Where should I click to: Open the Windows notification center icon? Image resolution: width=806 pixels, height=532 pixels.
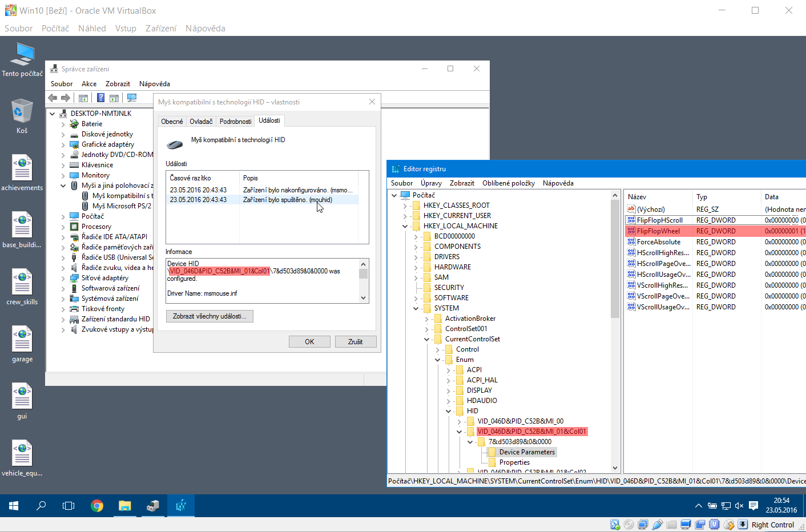(x=753, y=506)
